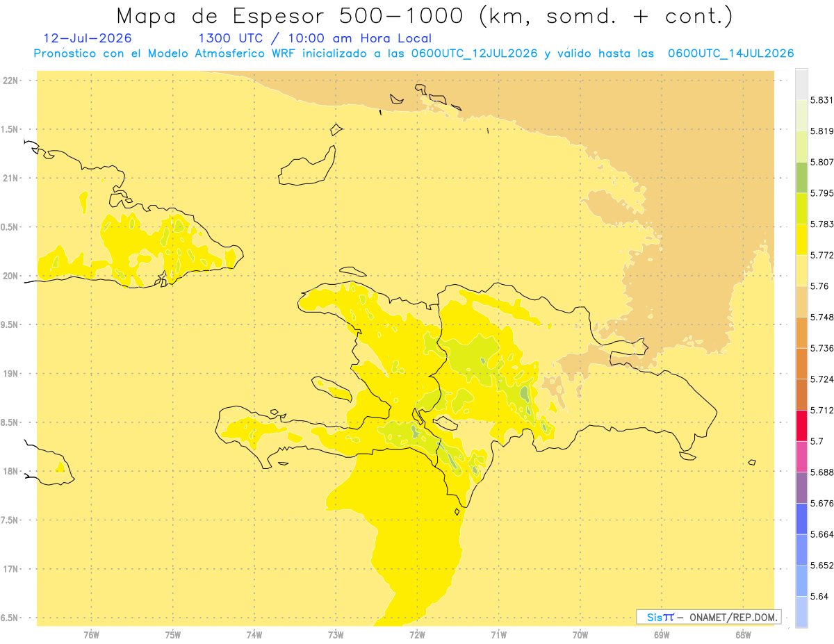Click the color bar value '5.664'
The height and width of the screenshot is (644, 834).
pyautogui.click(x=821, y=534)
